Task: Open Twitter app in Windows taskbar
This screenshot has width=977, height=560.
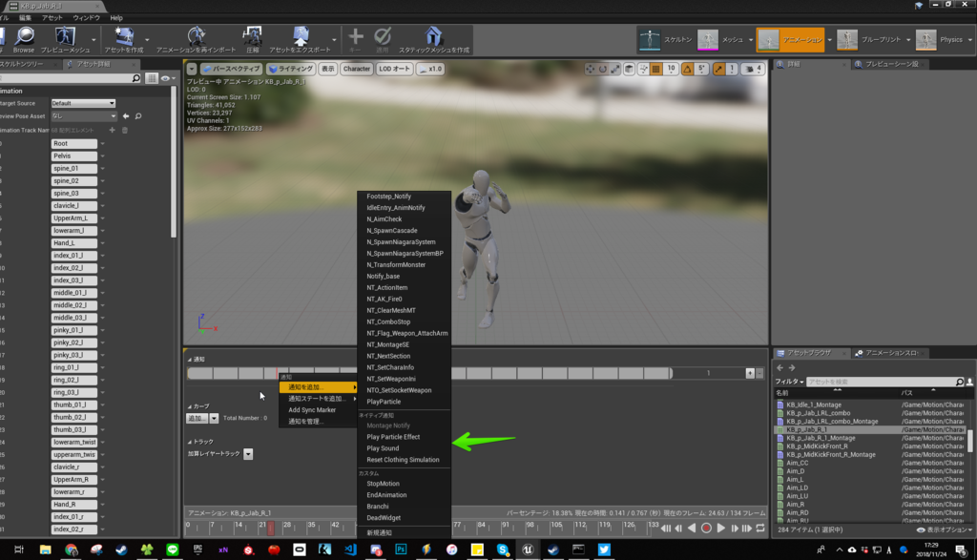Action: coord(604,550)
